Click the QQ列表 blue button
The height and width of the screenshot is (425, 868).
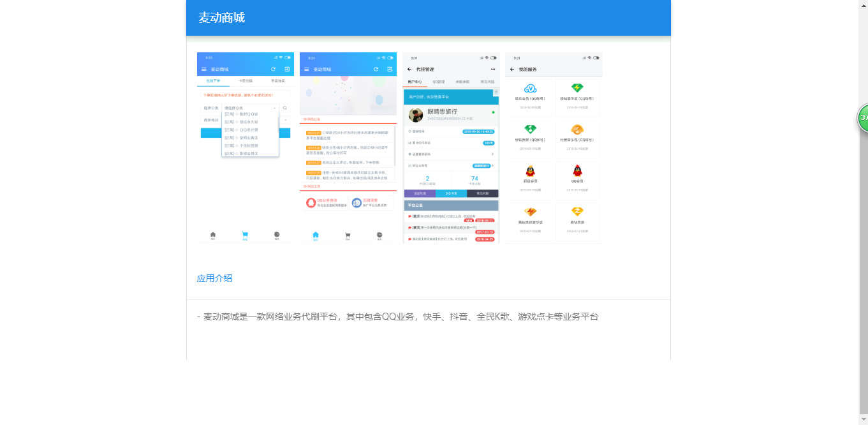pyautogui.click(x=451, y=193)
